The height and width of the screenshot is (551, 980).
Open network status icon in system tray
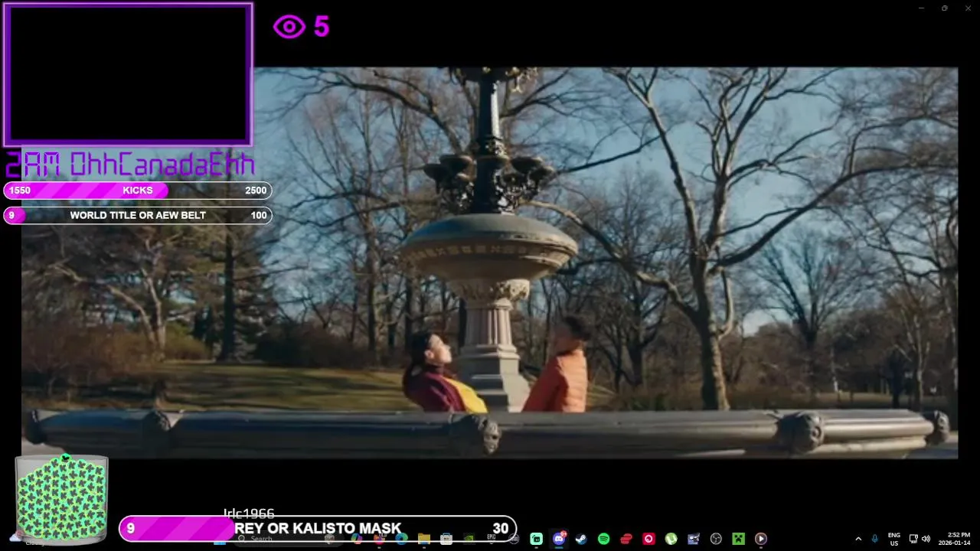click(x=913, y=539)
